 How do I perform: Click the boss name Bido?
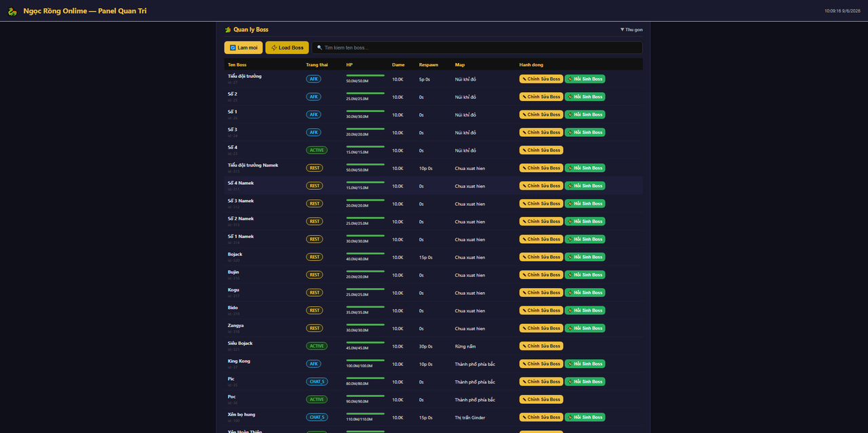point(233,308)
